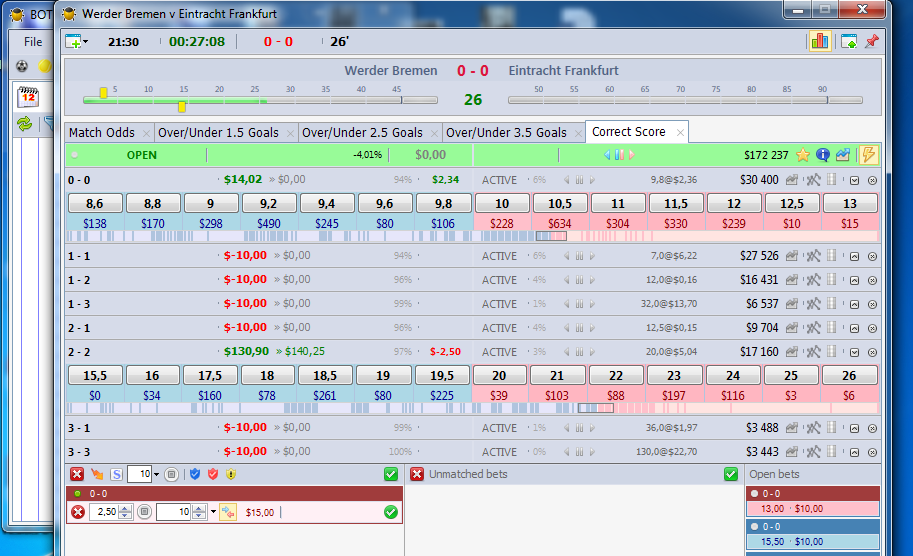Click the red X cancel-all icon in bet slip toolbar
913x556 pixels.
click(77, 474)
